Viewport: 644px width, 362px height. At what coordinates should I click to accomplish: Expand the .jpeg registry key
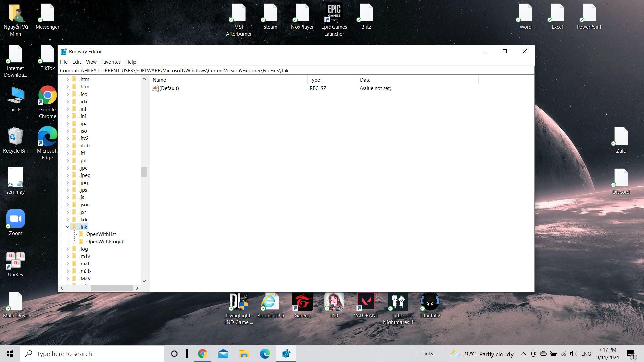tap(68, 175)
